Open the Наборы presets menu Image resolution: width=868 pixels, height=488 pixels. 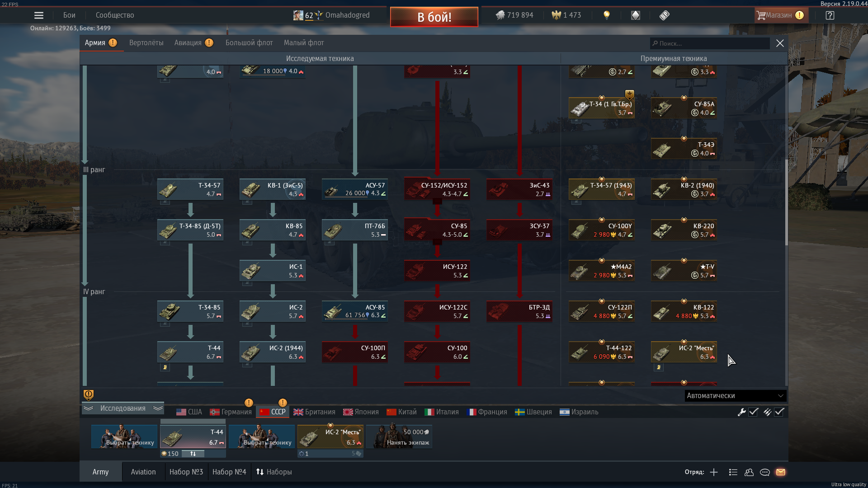[x=274, y=472]
